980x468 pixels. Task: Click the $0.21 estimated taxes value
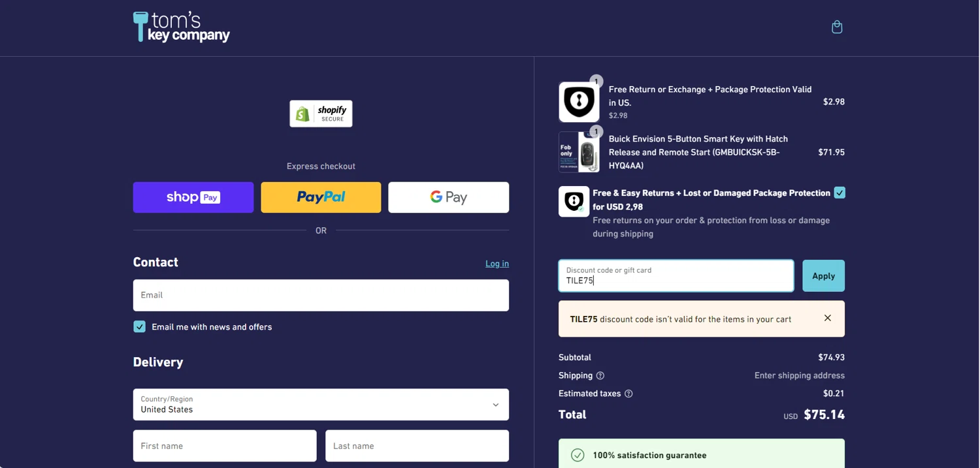click(834, 394)
